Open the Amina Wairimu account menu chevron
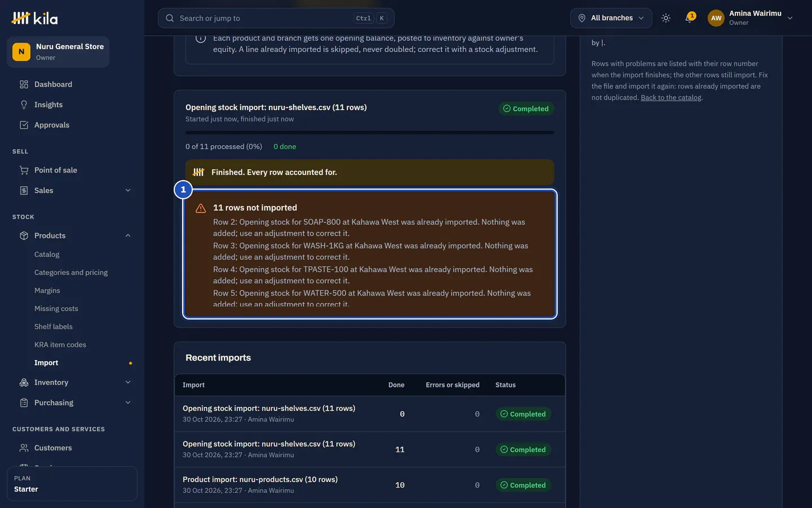This screenshot has height=508, width=812. [790, 18]
